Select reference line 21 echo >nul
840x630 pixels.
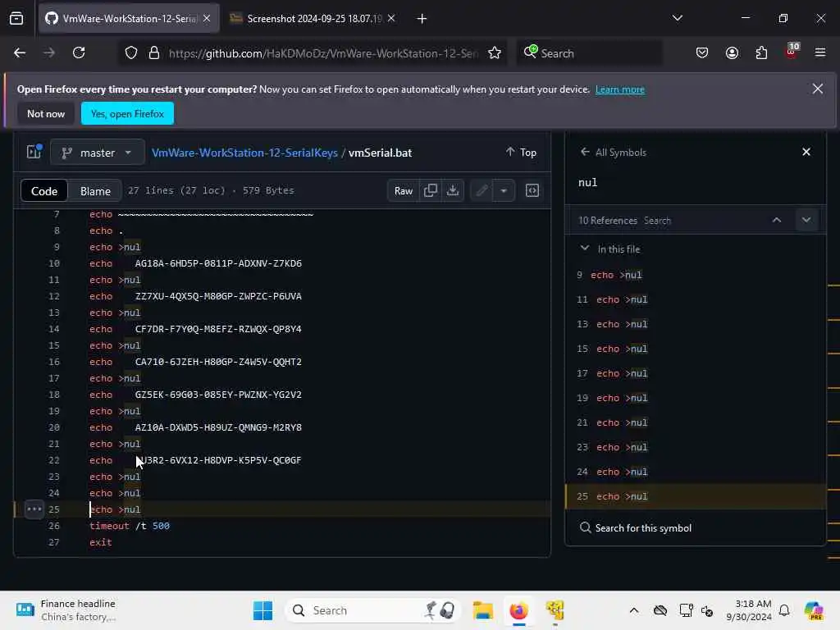pyautogui.click(x=696, y=422)
